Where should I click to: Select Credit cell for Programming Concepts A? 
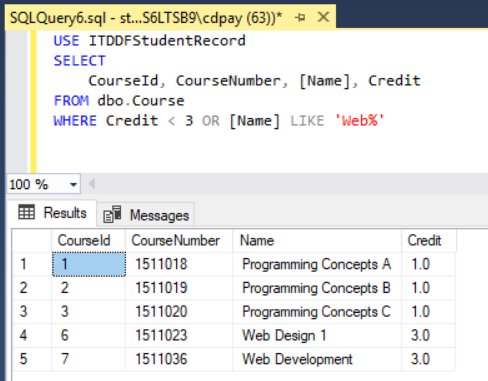click(x=429, y=264)
